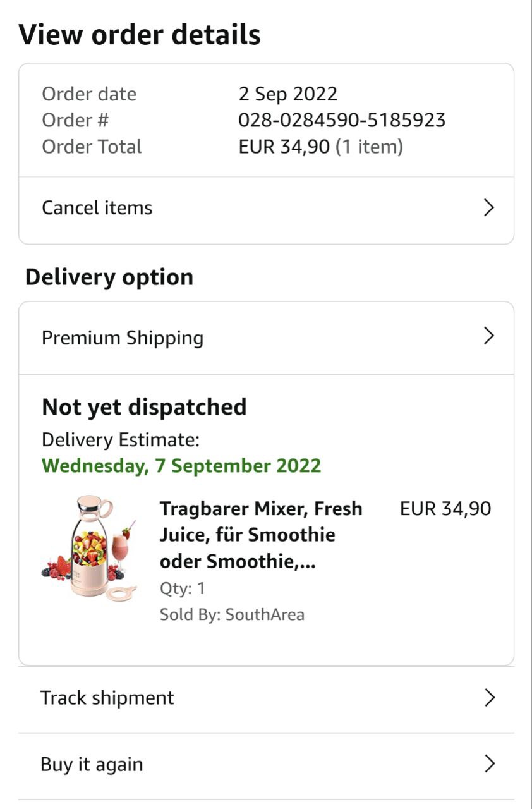
Task: Click the Not yet dispatched status heading
Action: click(x=144, y=407)
